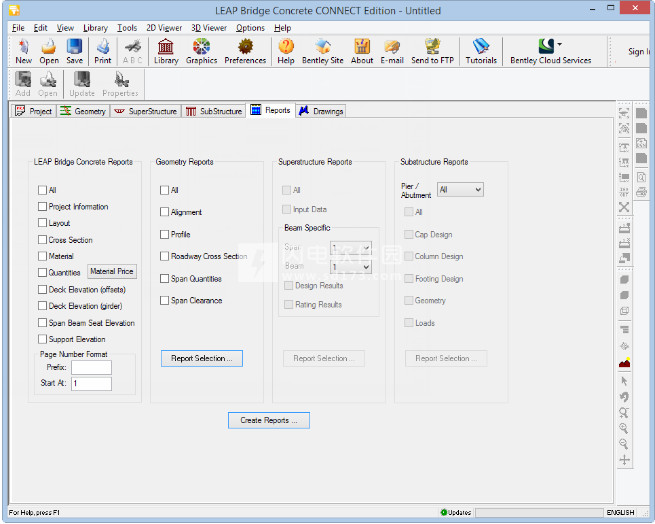Switch to the Drawings tab
This screenshot has width=655, height=524.
321,111
